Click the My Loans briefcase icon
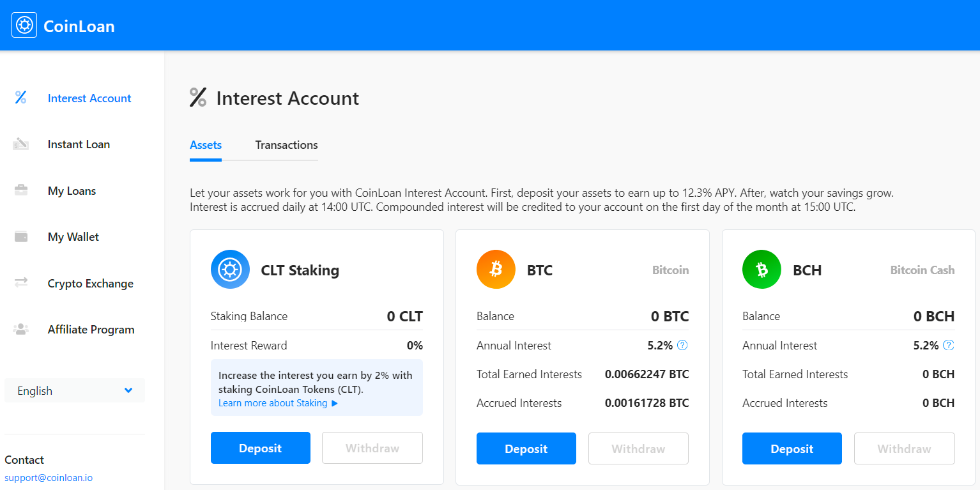980x490 pixels. point(21,190)
